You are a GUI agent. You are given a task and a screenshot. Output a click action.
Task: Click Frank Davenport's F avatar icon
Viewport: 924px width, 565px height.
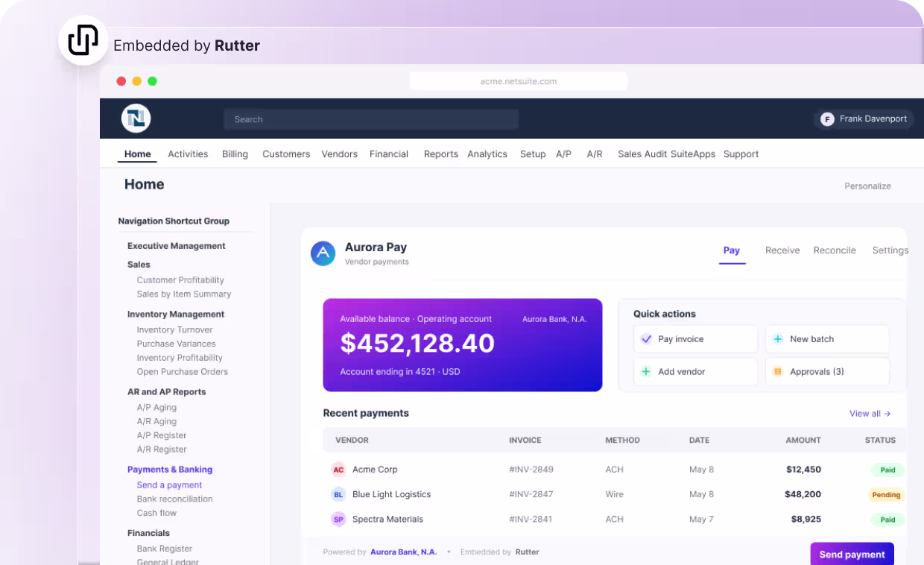(x=827, y=119)
